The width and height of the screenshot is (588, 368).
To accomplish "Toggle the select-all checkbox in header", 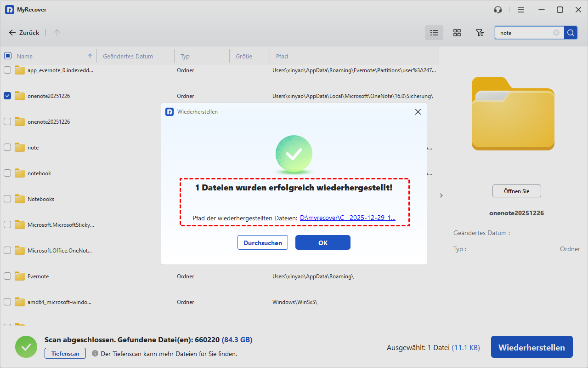I will point(8,56).
